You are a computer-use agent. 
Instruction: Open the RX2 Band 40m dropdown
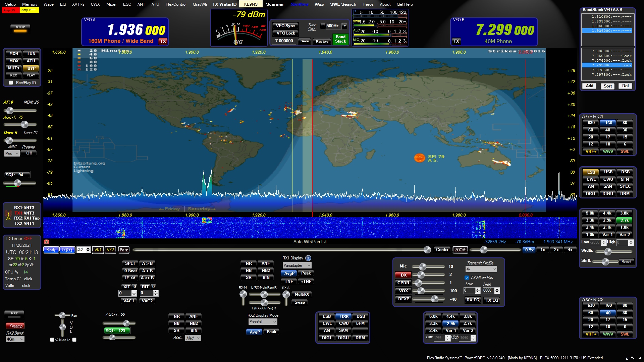(x=15, y=339)
